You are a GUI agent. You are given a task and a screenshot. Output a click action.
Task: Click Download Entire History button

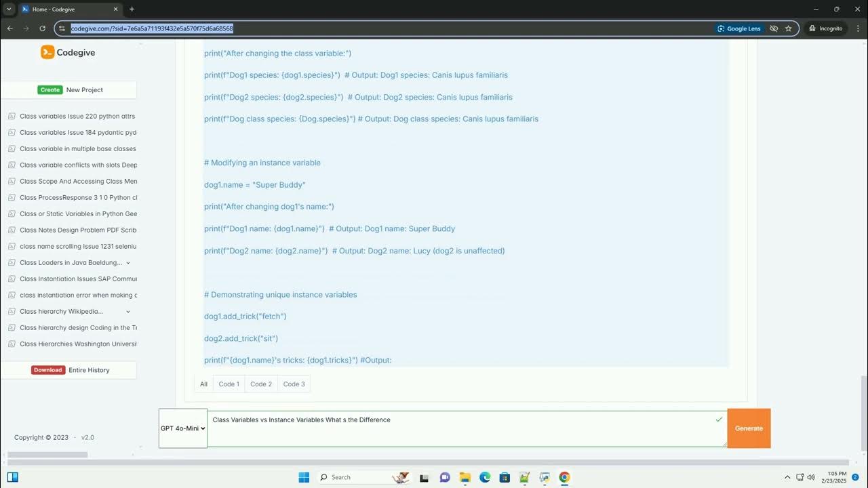(x=69, y=370)
